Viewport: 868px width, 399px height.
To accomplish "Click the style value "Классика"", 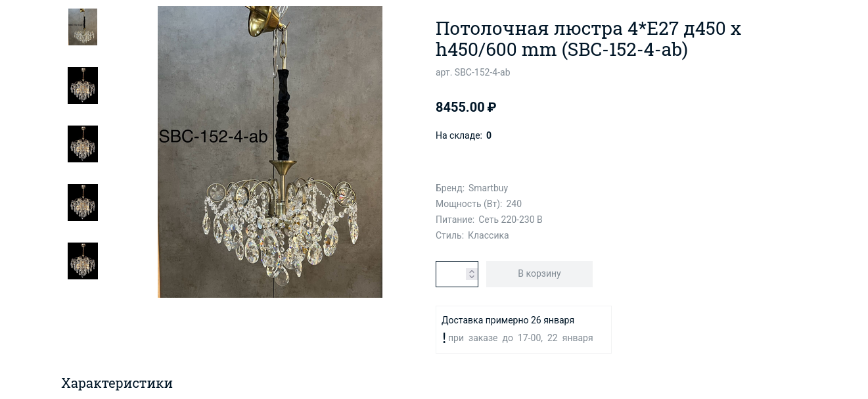I will click(488, 235).
